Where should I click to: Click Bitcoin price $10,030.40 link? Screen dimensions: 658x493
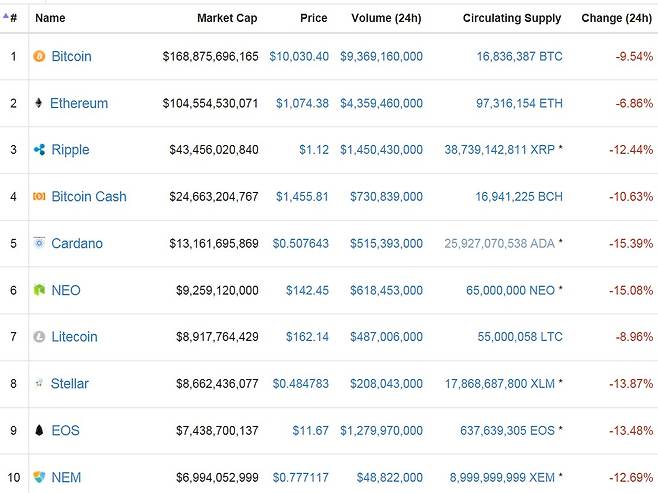pyautogui.click(x=299, y=57)
